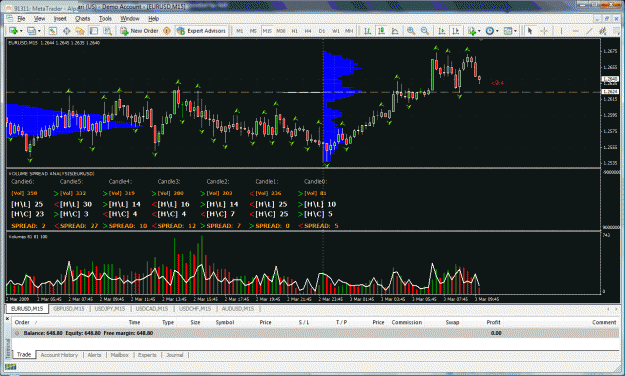Open the Mailbox terminal tab
625x376 pixels.
(x=119, y=355)
